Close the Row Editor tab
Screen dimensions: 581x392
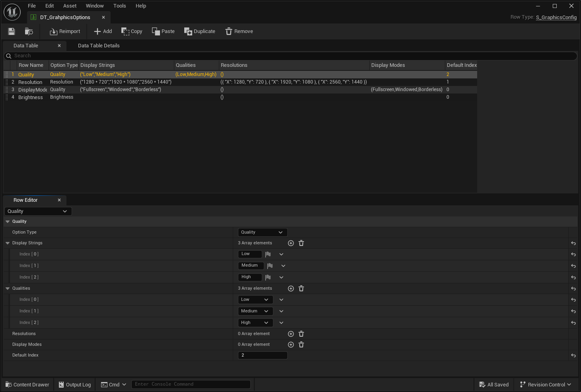pyautogui.click(x=59, y=200)
